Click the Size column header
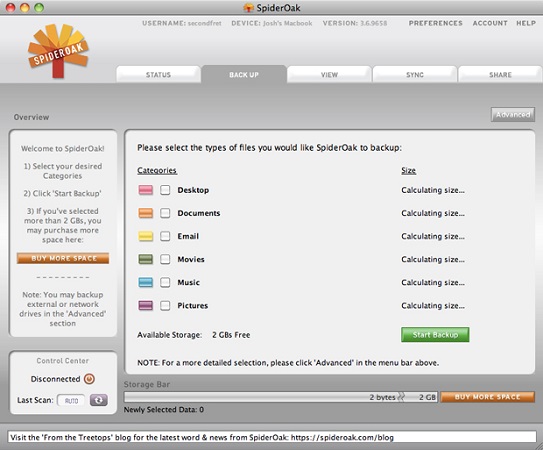The height and width of the screenshot is (450, 543). click(409, 170)
